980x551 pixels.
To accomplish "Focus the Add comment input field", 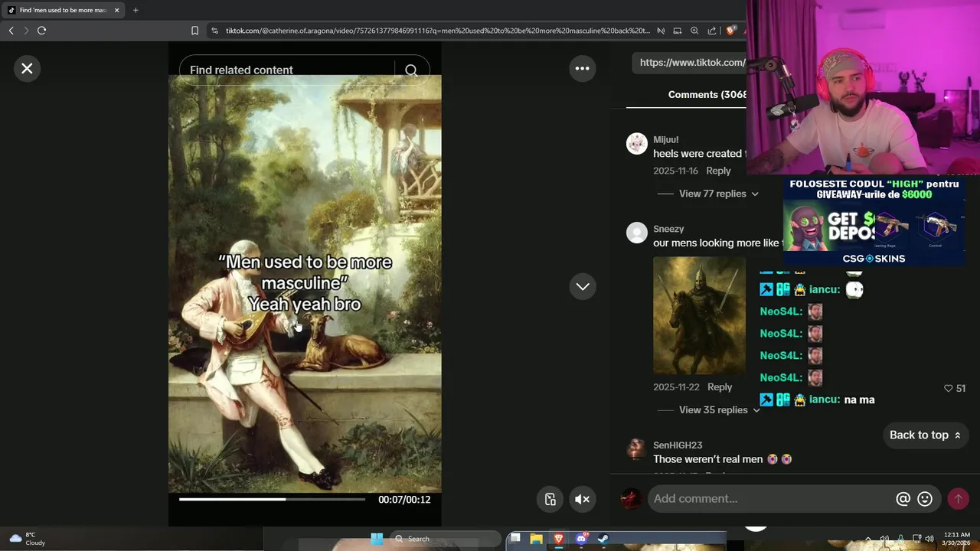I will click(x=772, y=499).
